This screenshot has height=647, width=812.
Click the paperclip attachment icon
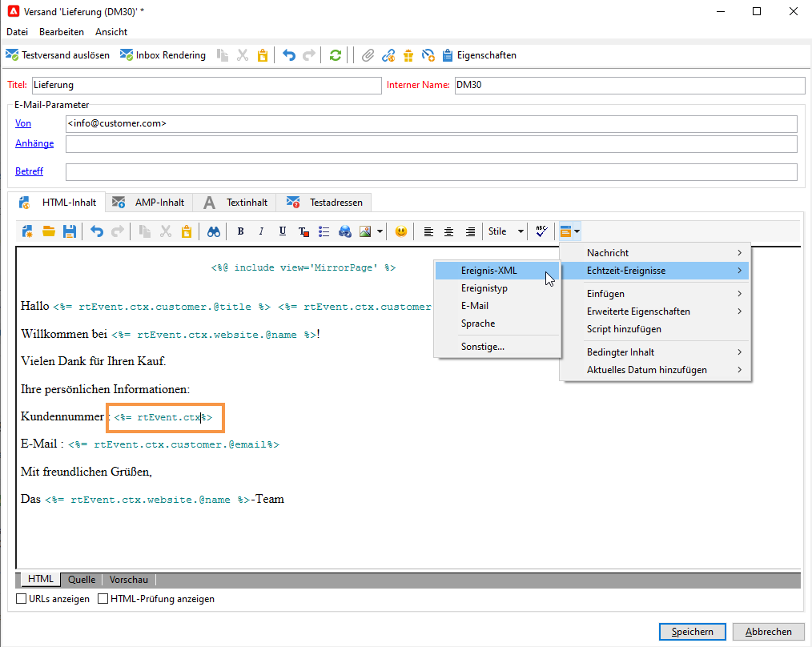coord(368,55)
